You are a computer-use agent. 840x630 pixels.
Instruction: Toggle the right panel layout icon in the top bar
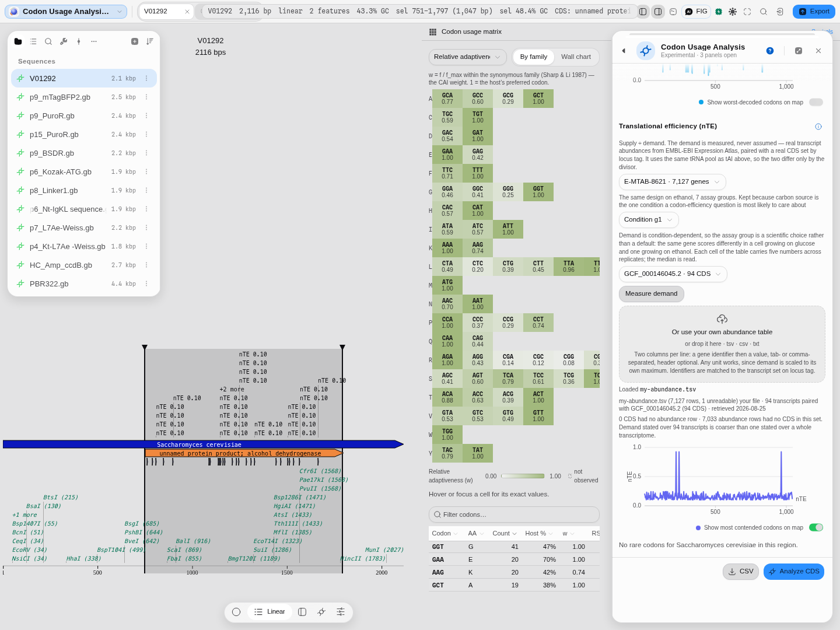pyautogui.click(x=658, y=12)
